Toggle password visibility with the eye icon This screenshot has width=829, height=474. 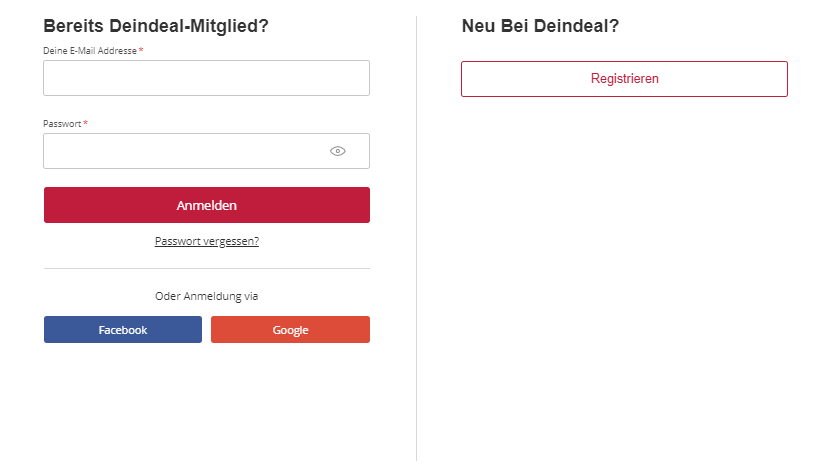(338, 151)
